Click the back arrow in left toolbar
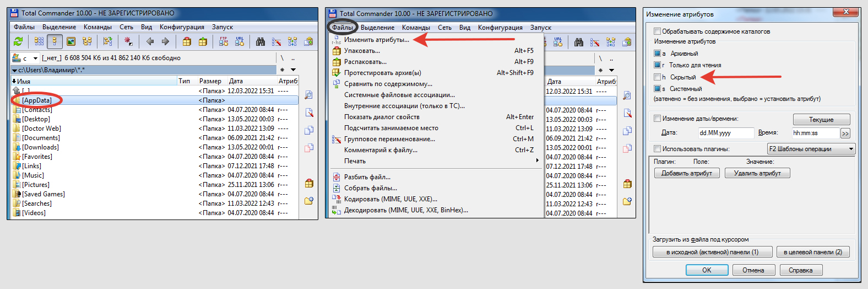The height and width of the screenshot is (289, 868). (150, 41)
